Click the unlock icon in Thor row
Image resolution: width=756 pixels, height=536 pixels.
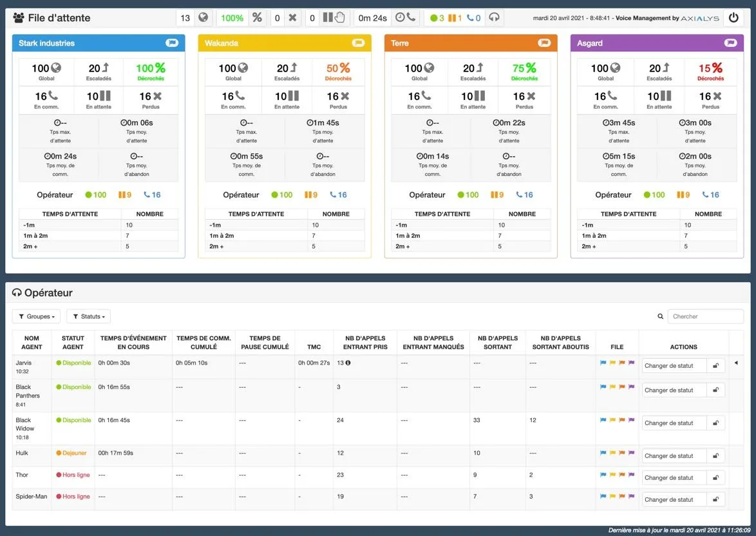(715, 477)
